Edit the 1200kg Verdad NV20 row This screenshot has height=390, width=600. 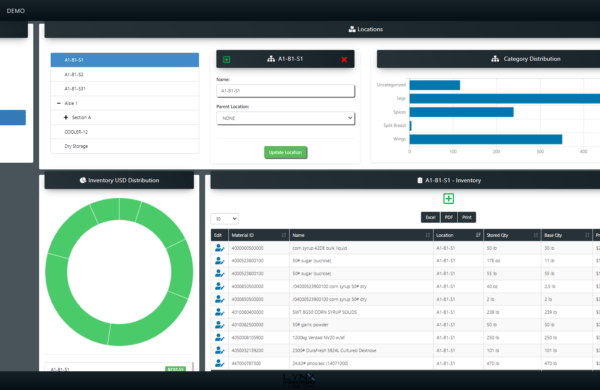[x=219, y=338]
